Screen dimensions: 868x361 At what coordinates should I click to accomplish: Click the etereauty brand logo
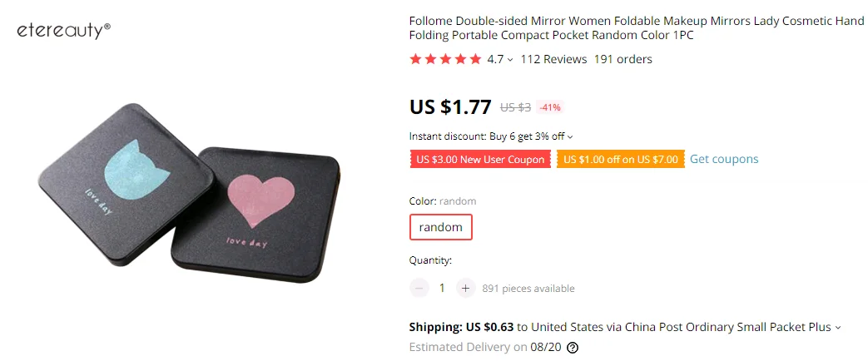click(x=63, y=30)
